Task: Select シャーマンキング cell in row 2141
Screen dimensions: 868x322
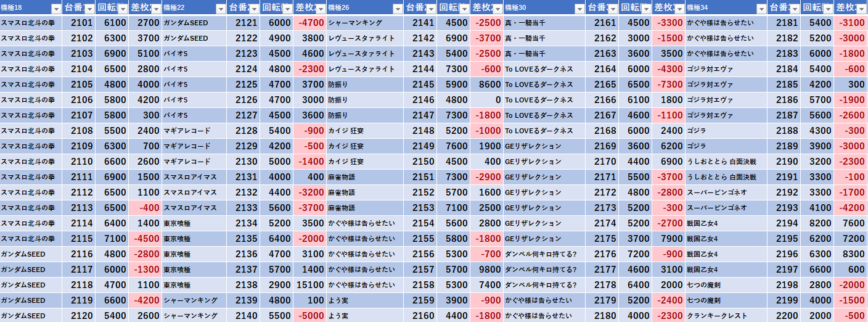Action: [x=365, y=23]
